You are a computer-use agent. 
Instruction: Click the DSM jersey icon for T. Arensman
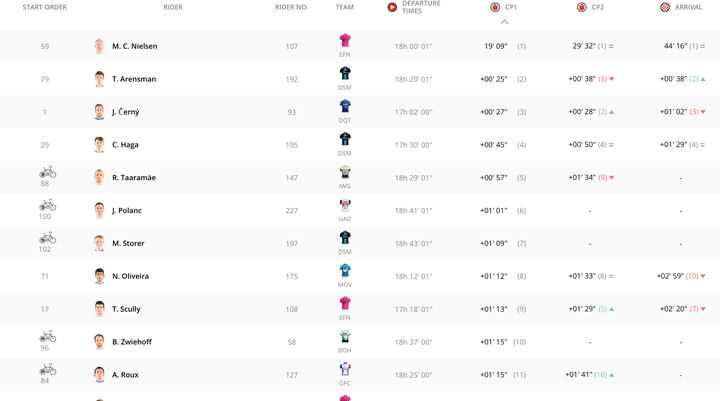point(345,73)
